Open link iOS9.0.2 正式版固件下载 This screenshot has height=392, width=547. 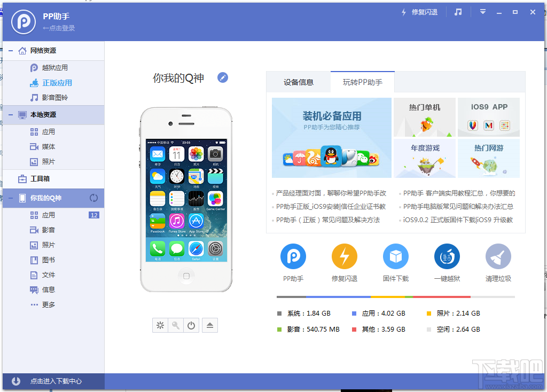click(x=458, y=220)
